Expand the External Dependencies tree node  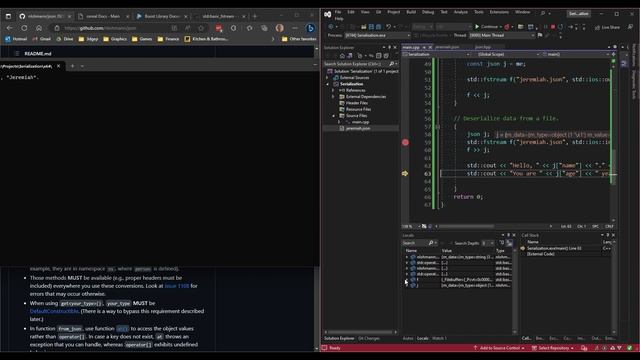click(x=333, y=97)
